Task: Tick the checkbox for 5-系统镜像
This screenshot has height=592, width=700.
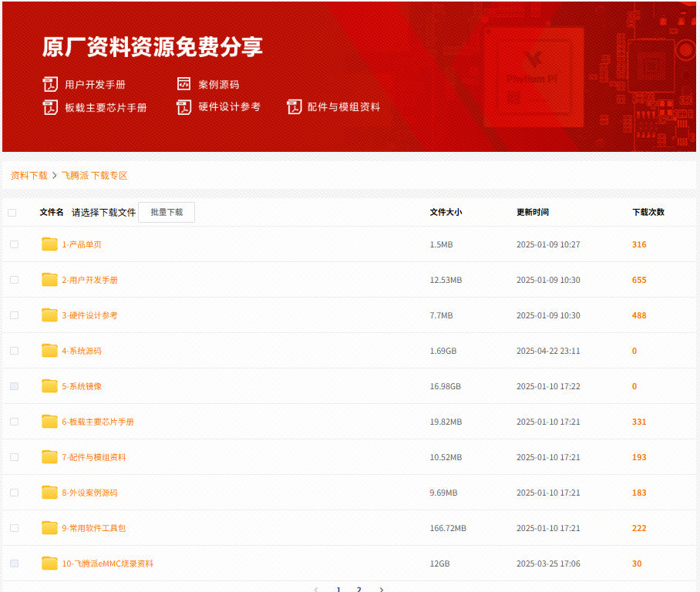Action: [x=15, y=385]
